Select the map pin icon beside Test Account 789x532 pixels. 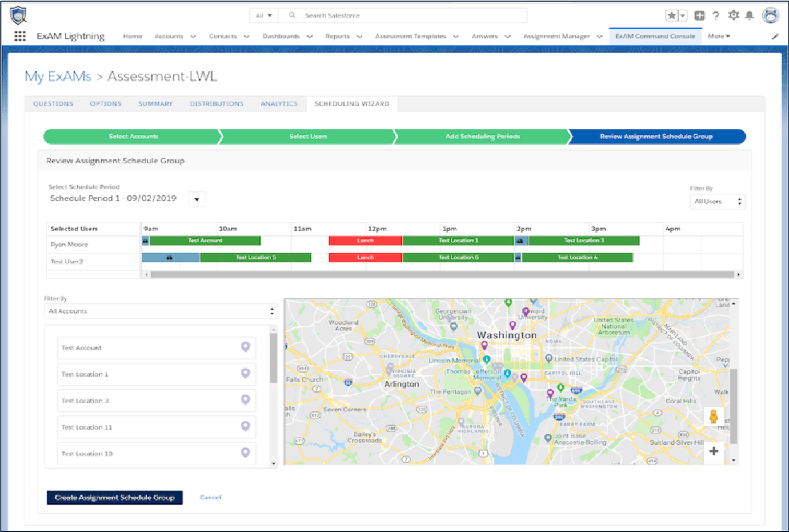(246, 347)
